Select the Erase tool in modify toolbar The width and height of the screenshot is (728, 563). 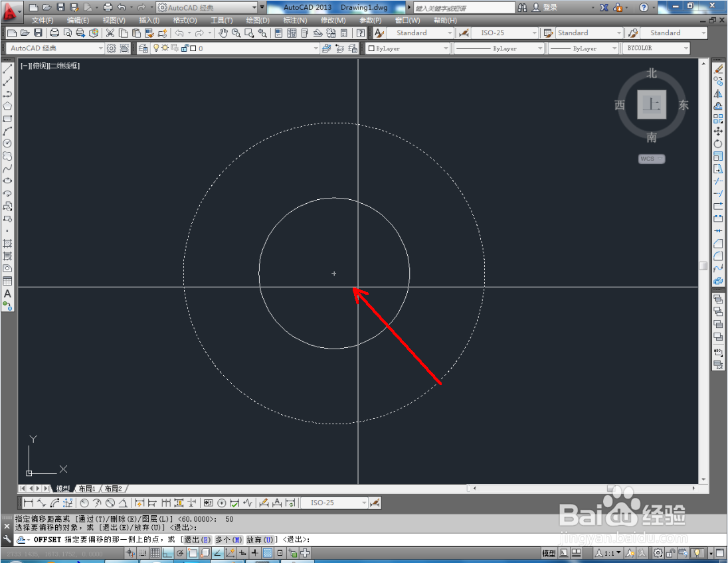tap(718, 68)
